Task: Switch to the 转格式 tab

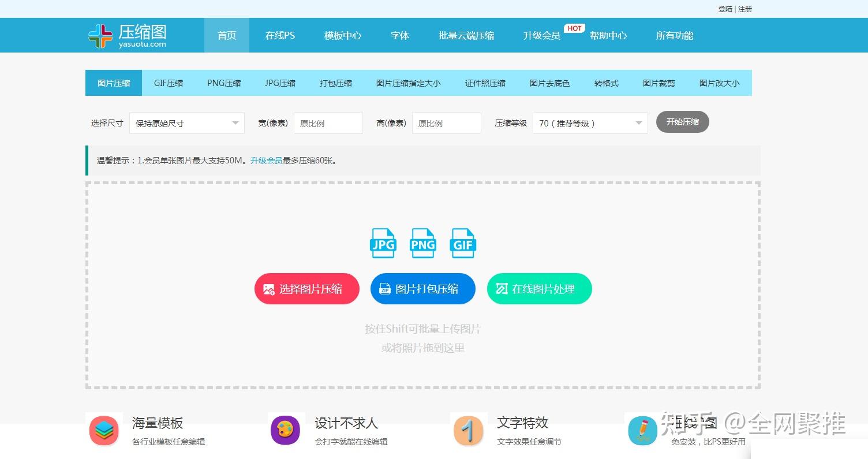Action: click(607, 83)
